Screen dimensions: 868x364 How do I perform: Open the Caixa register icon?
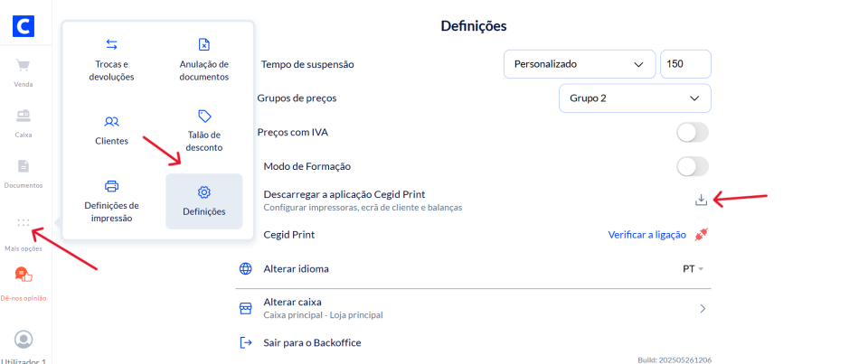[24, 116]
